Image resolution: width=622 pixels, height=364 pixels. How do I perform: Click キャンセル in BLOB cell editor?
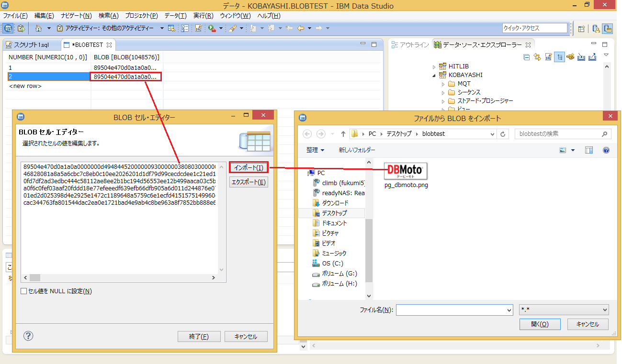246,337
